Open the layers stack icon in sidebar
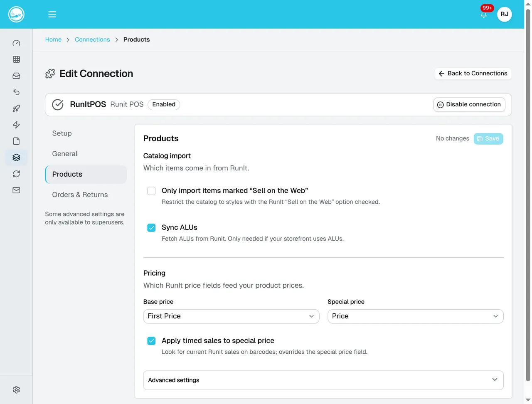This screenshot has height=404, width=532. pos(16,158)
